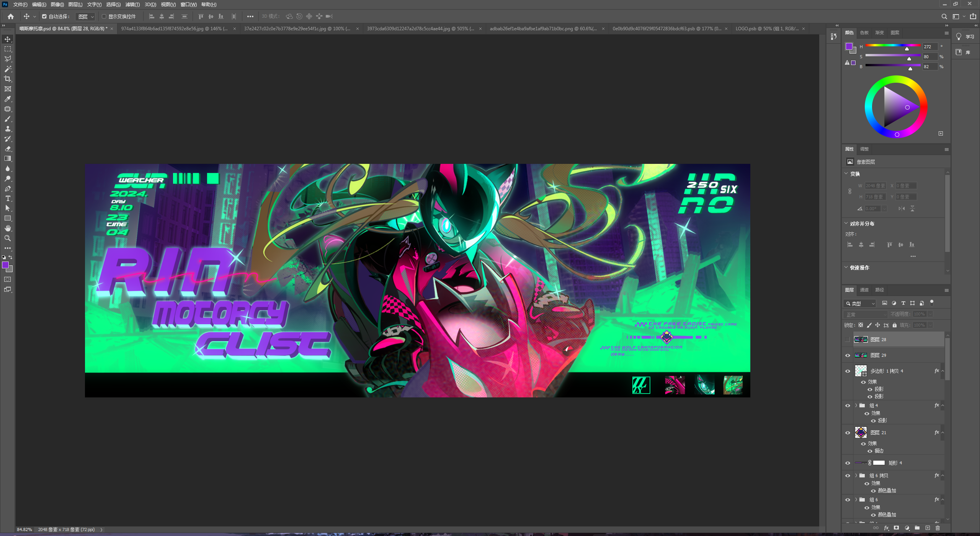Filter layers by text type icon
Image resolution: width=980 pixels, height=536 pixels.
903,303
